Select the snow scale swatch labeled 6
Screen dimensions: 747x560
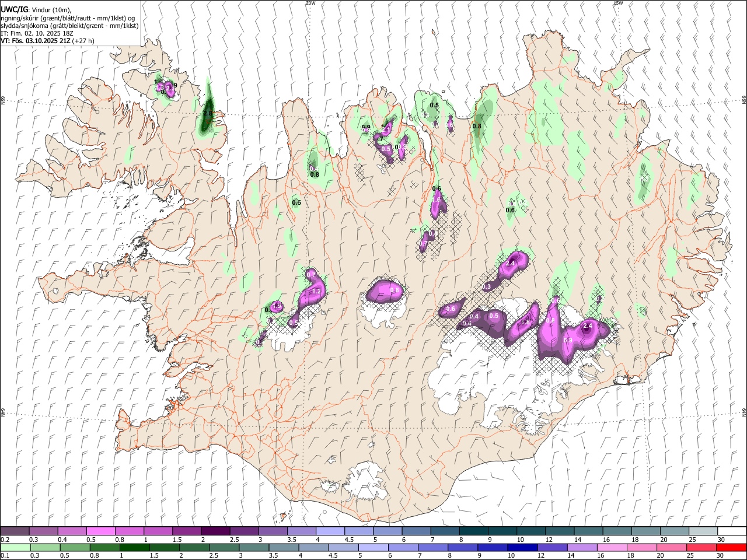click(x=416, y=531)
